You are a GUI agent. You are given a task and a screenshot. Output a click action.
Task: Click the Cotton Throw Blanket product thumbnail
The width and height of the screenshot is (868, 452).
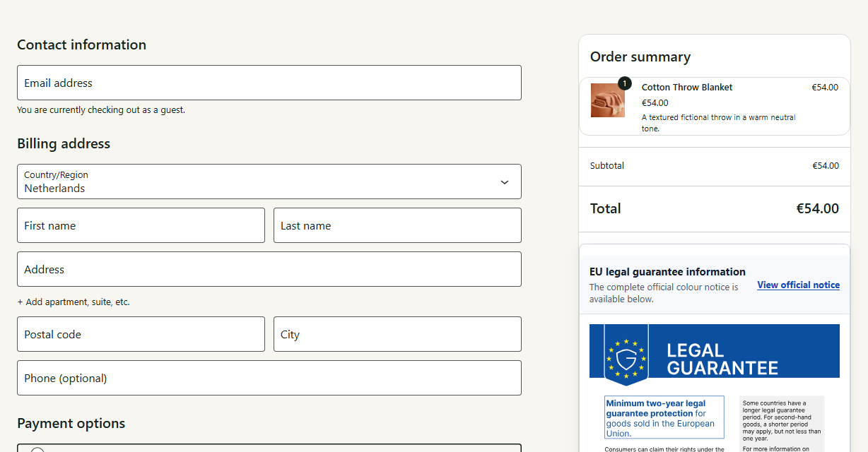coord(608,100)
